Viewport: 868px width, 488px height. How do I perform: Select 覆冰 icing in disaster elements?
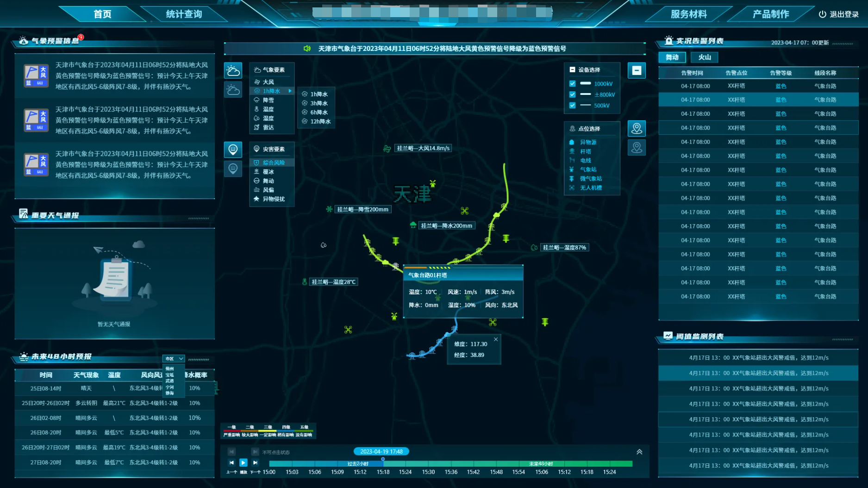tap(268, 172)
